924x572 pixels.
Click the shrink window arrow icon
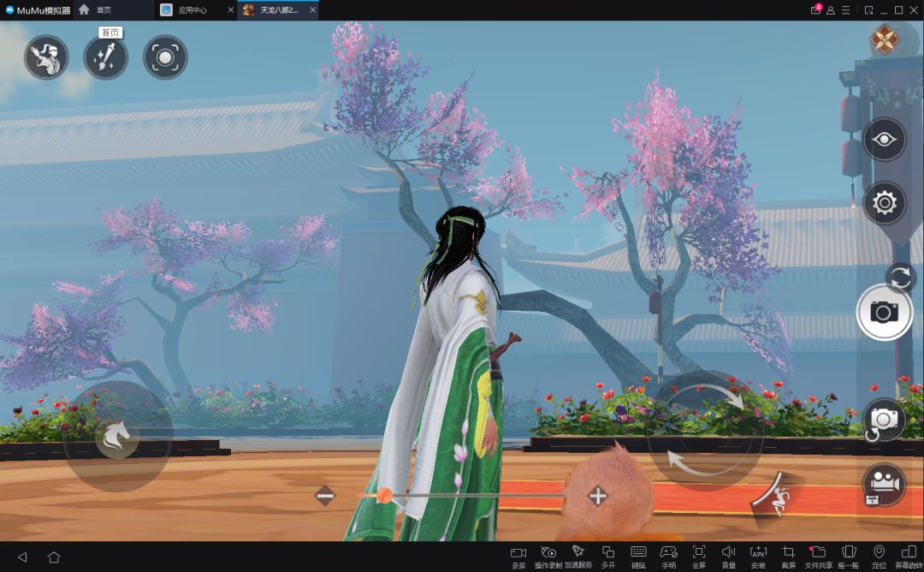pyautogui.click(x=868, y=10)
